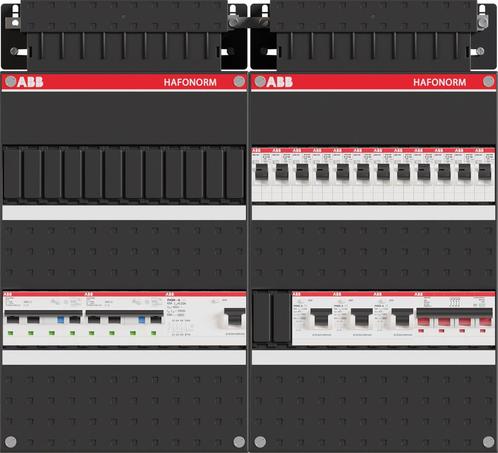Toggle the large main switch in the lower left row
Image resolution: width=498 pixels, height=453 pixels.
pos(235,317)
